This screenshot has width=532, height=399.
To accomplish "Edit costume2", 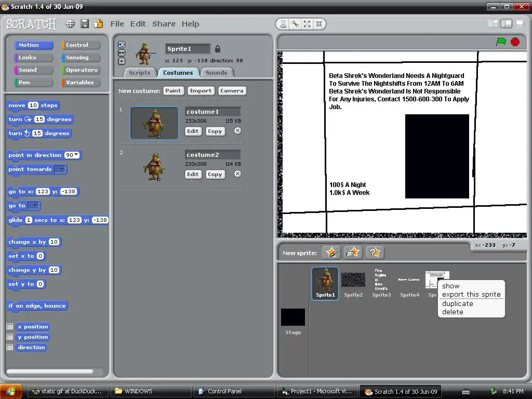I will tap(193, 175).
